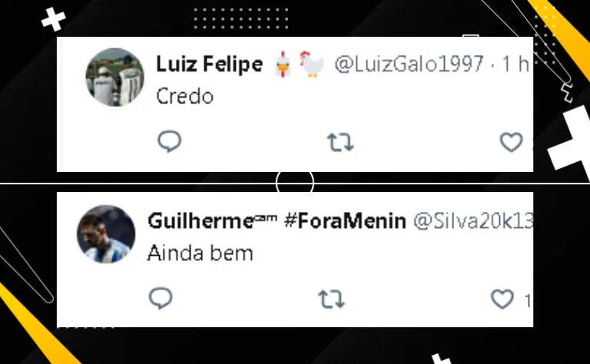Select the "Credo" tweet text
The height and width of the screenshot is (364, 590).
tap(184, 96)
